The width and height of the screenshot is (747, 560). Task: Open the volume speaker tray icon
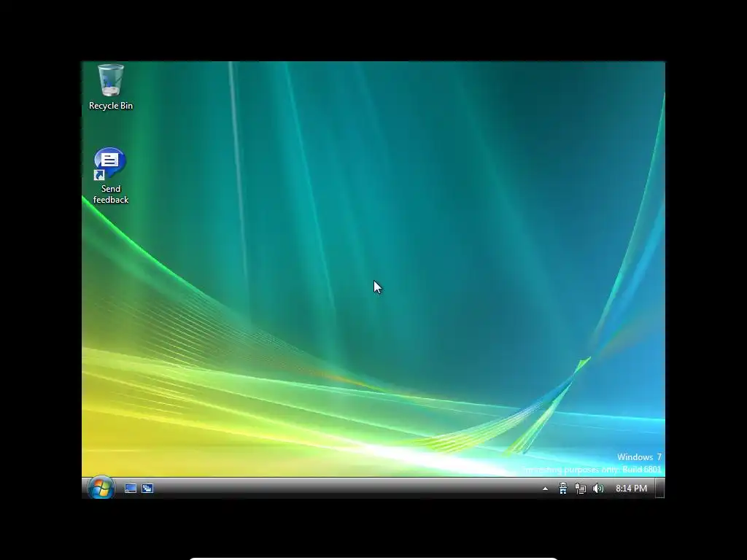click(598, 489)
